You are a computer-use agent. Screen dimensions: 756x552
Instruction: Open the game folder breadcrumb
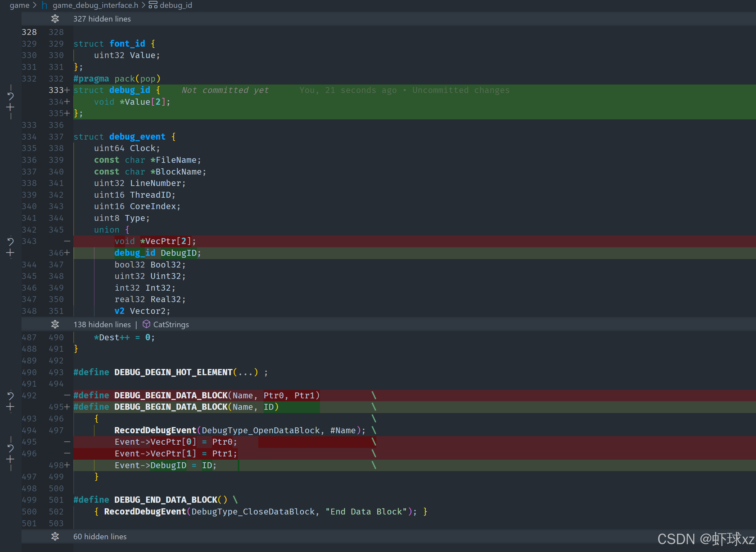(x=19, y=5)
